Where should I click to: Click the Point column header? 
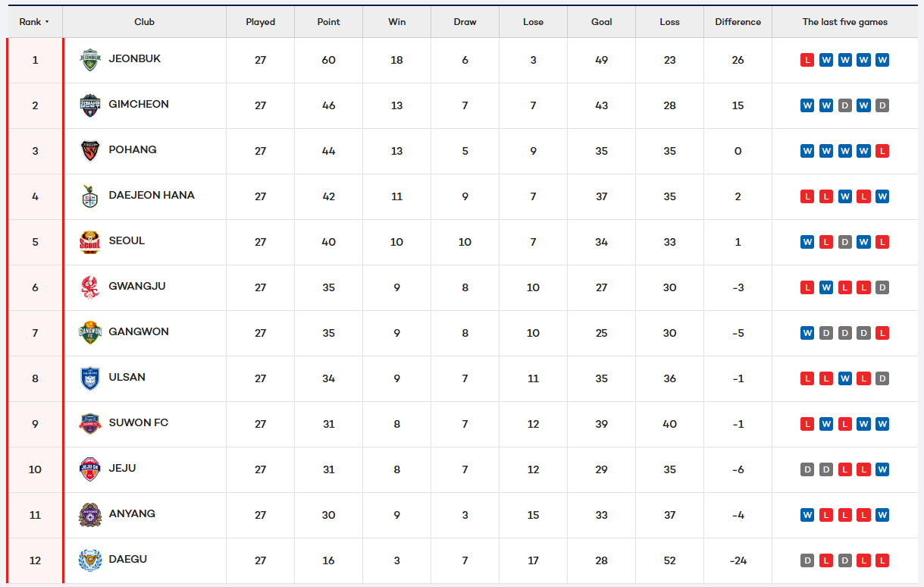pos(328,22)
